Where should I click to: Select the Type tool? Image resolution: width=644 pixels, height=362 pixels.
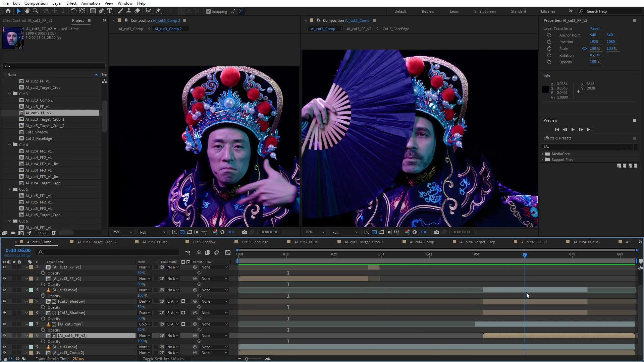110,11
